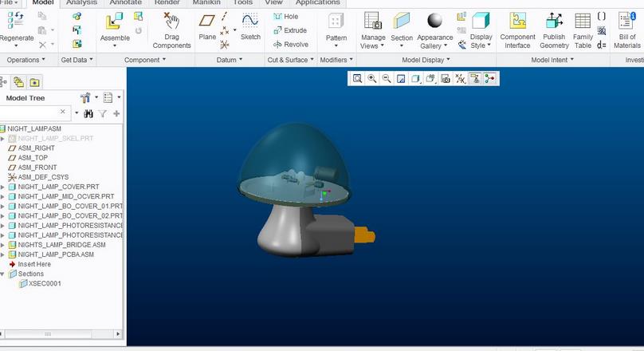Viewport: 644px width, 351px height.
Task: Open the View ribbon tab
Action: 273,3
